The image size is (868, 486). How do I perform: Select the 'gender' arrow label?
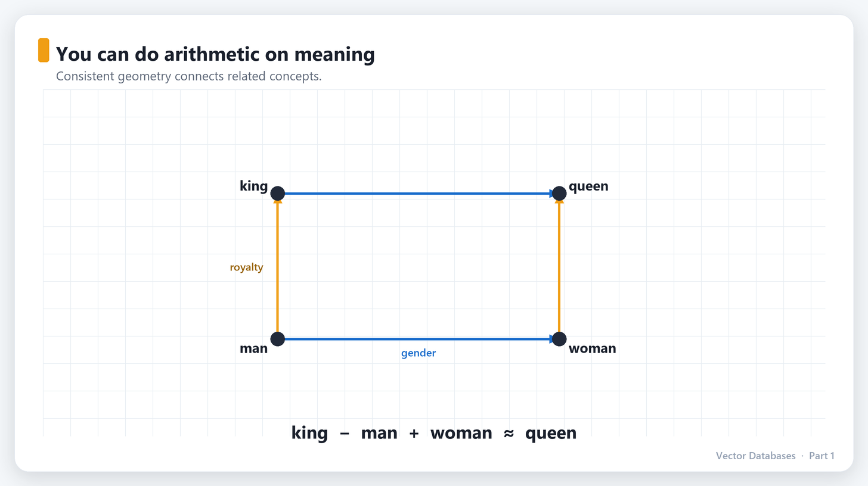pos(418,353)
